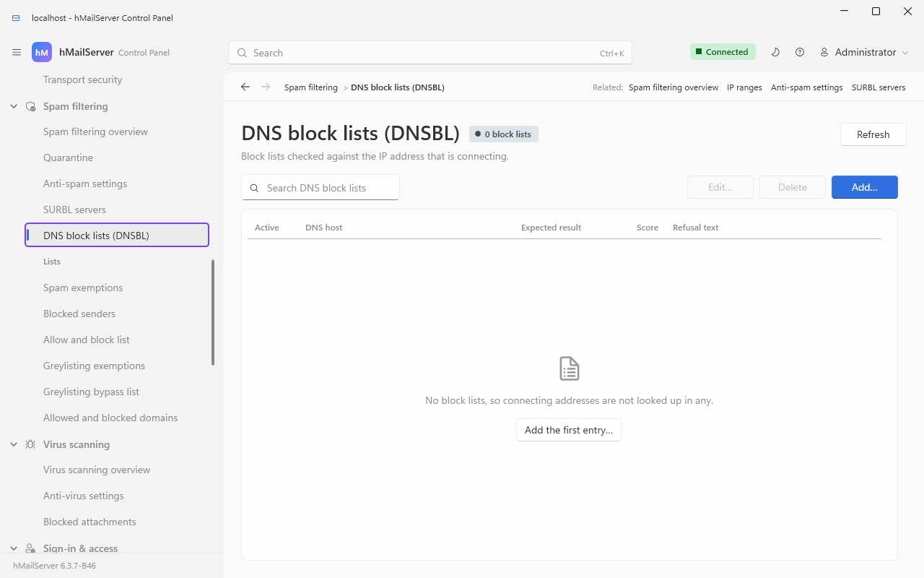Click the hM hMailServer logo

point(42,53)
